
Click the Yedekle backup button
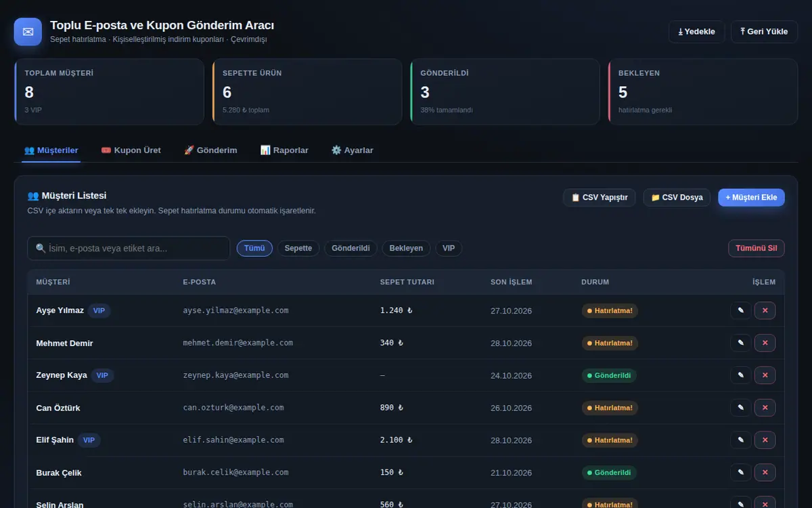coord(697,32)
